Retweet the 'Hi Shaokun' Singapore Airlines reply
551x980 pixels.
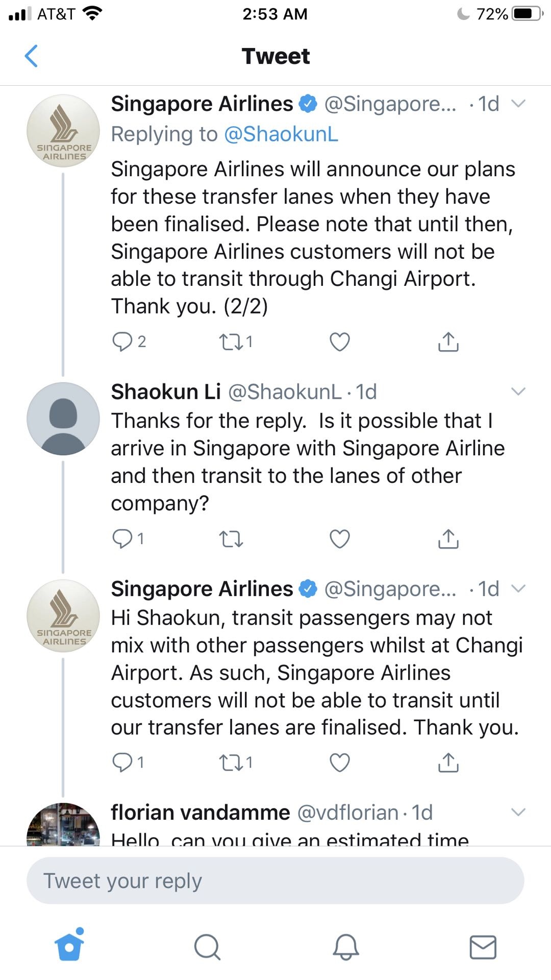coord(231,763)
